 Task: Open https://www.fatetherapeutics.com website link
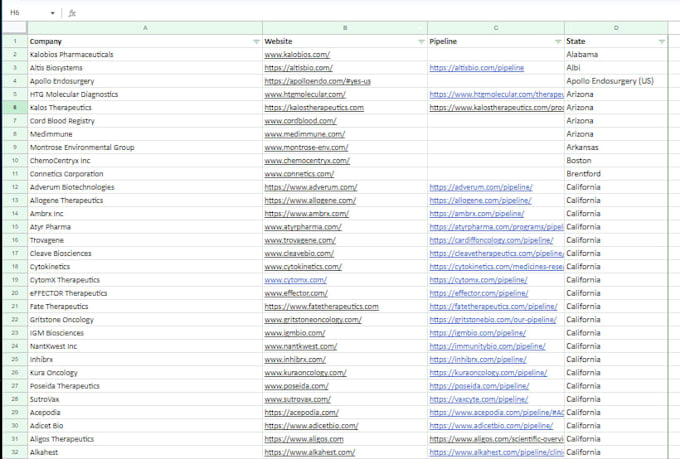(x=321, y=306)
